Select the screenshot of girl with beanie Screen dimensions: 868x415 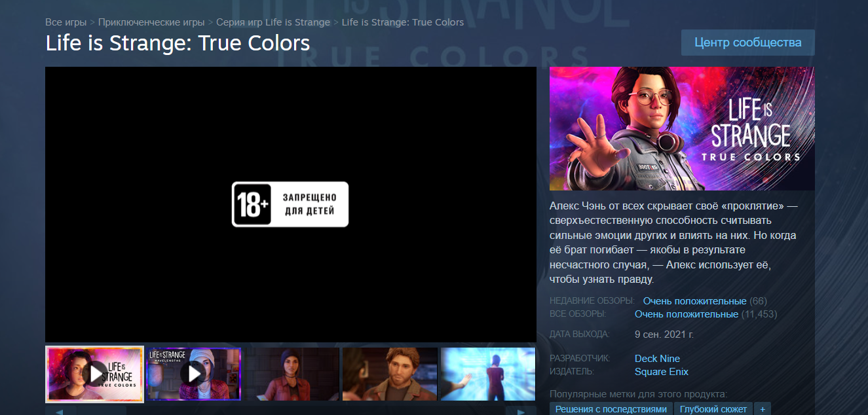click(292, 374)
